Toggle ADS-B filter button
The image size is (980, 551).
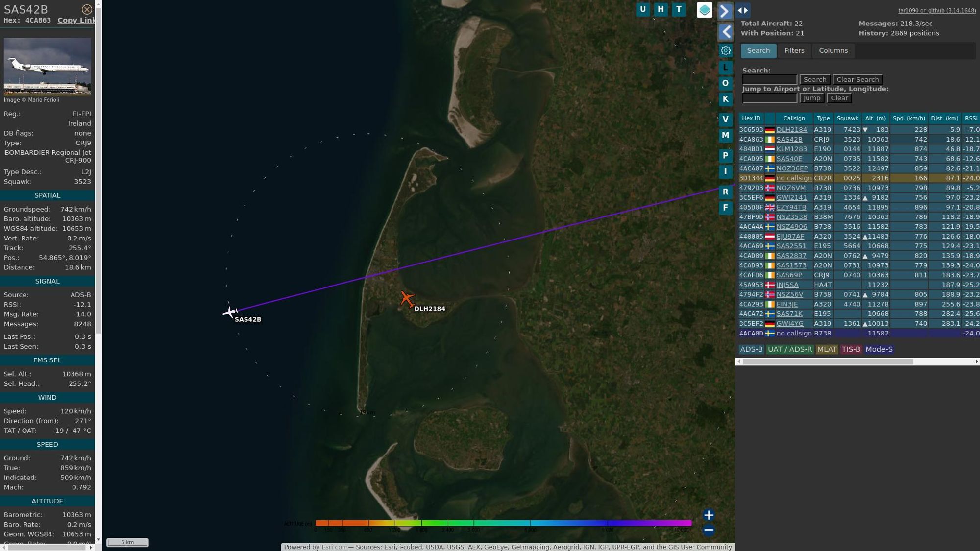751,349
